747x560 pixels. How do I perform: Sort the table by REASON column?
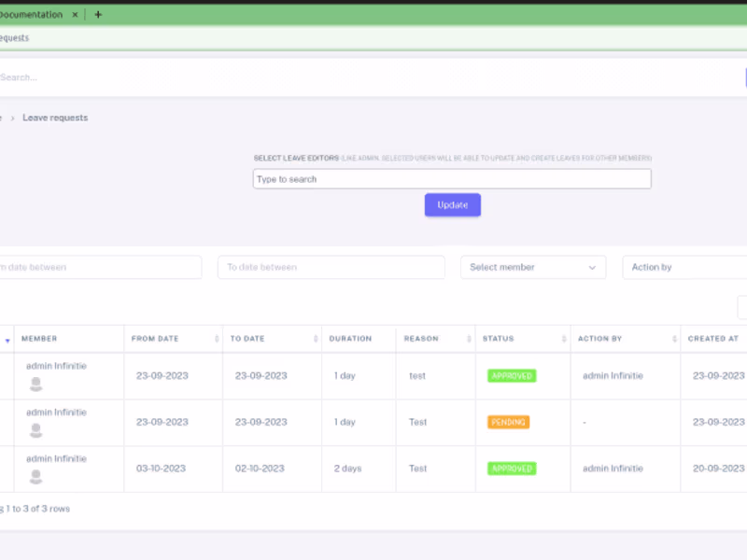point(471,338)
